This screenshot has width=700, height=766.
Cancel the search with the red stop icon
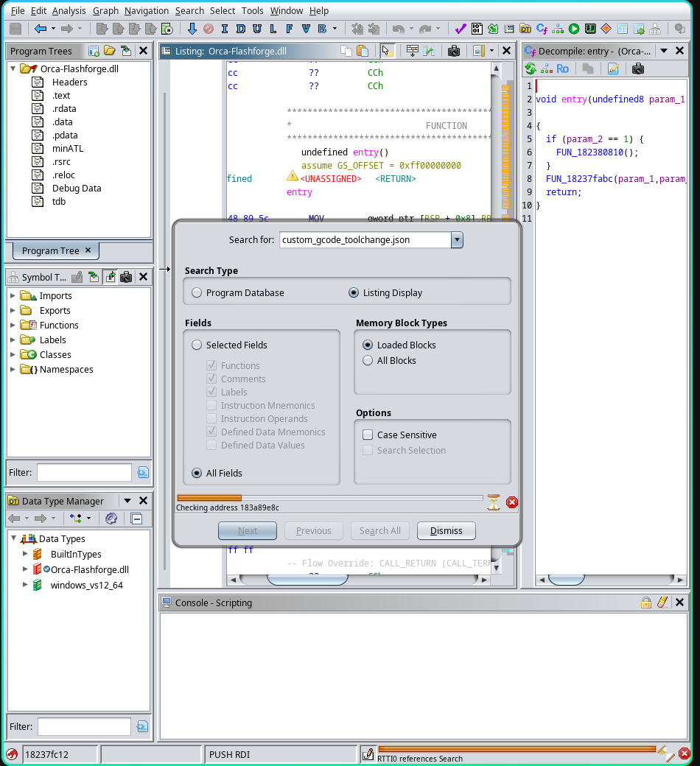512,502
